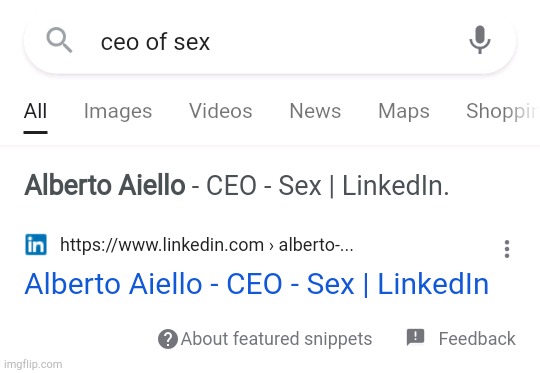
Task: Click the LinkedIn favicon beside the URL
Action: click(x=36, y=245)
